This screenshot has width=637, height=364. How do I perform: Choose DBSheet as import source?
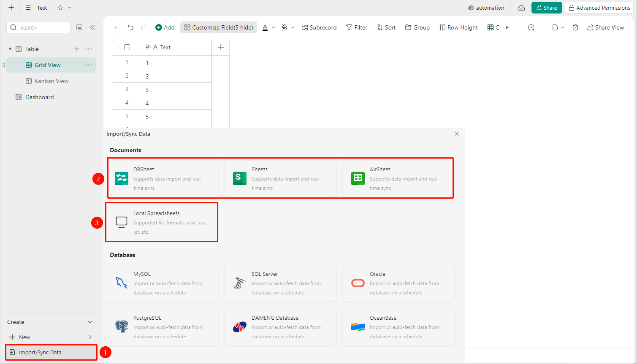pyautogui.click(x=163, y=178)
